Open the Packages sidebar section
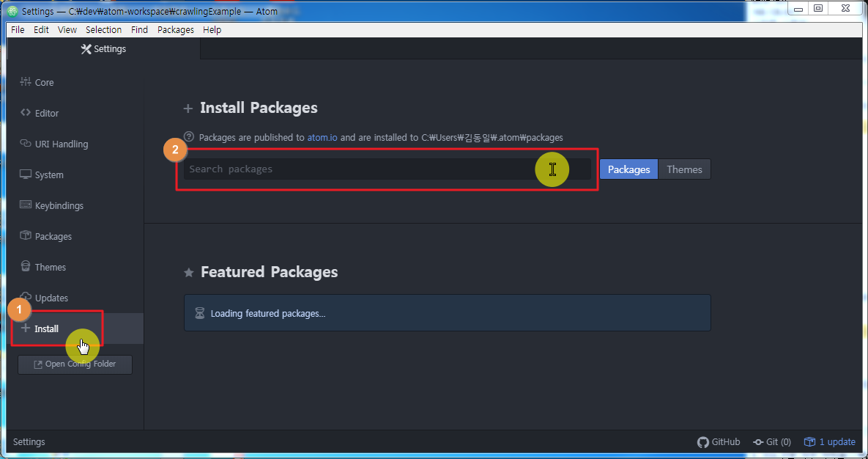The height and width of the screenshot is (459, 868). point(45,236)
